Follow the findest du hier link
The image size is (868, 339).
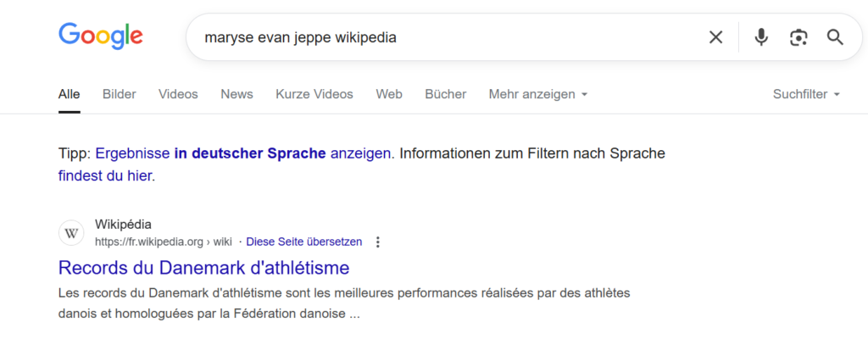pos(105,176)
